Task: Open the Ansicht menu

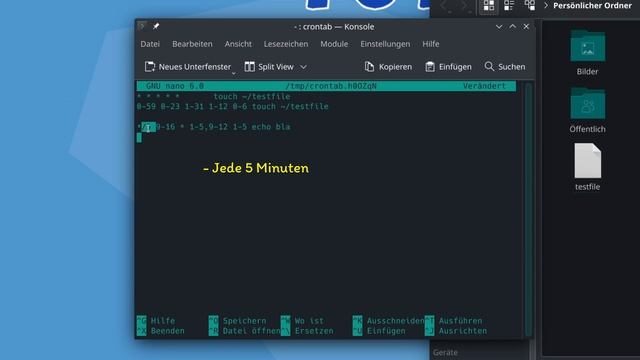Action: (x=238, y=44)
